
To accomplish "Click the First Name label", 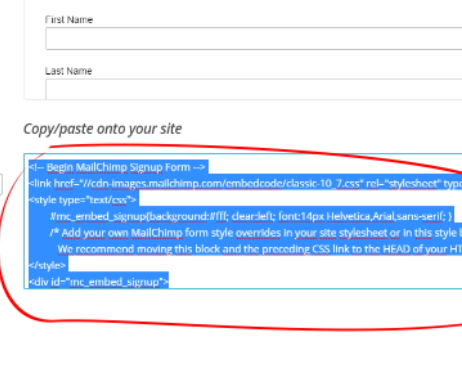I will (69, 20).
